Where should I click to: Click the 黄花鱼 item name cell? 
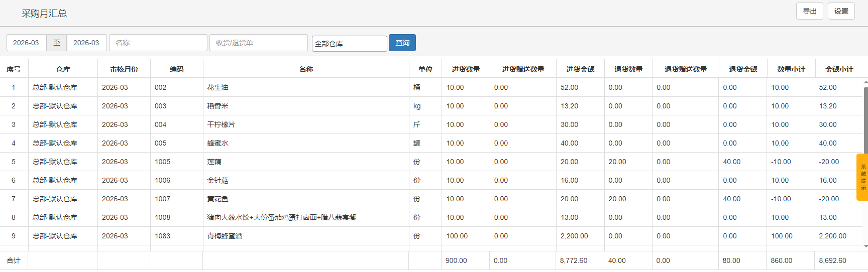(x=218, y=199)
